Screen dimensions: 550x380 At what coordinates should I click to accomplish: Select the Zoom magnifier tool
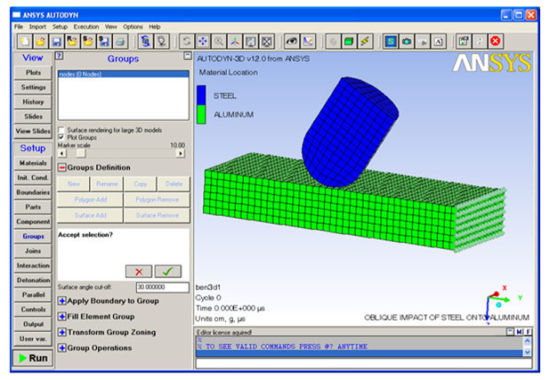pyautogui.click(x=219, y=41)
